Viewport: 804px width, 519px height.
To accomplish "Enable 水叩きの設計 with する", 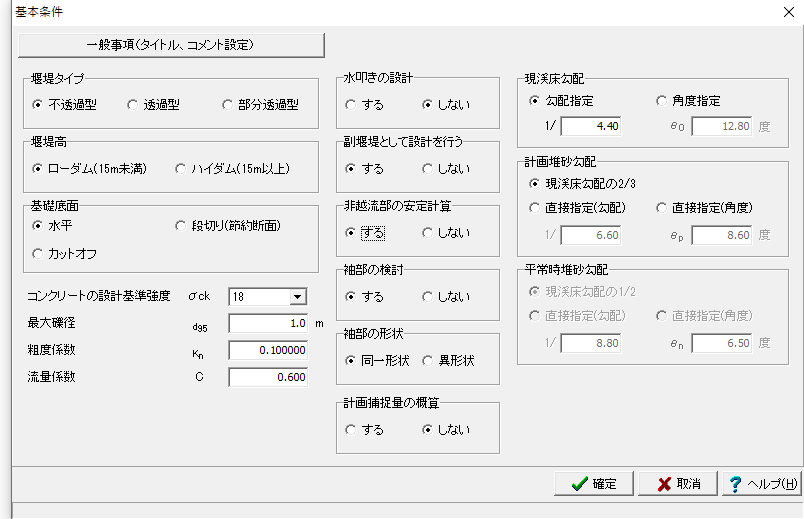I will point(351,104).
